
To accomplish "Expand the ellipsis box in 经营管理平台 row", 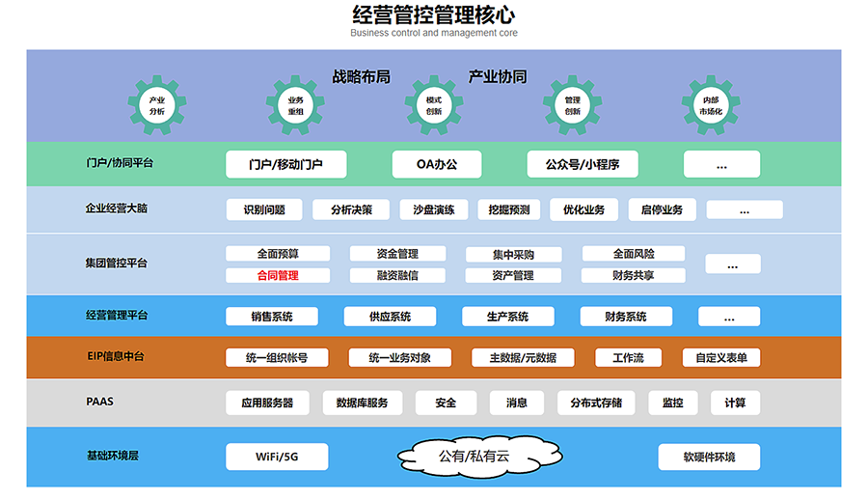I will coord(729,317).
